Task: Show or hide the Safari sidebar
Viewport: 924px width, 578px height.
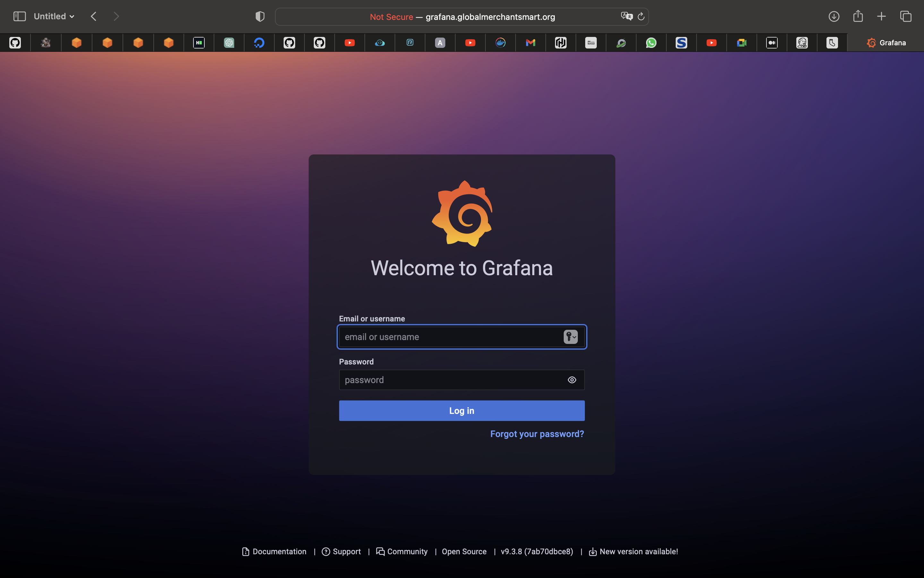Action: click(20, 16)
